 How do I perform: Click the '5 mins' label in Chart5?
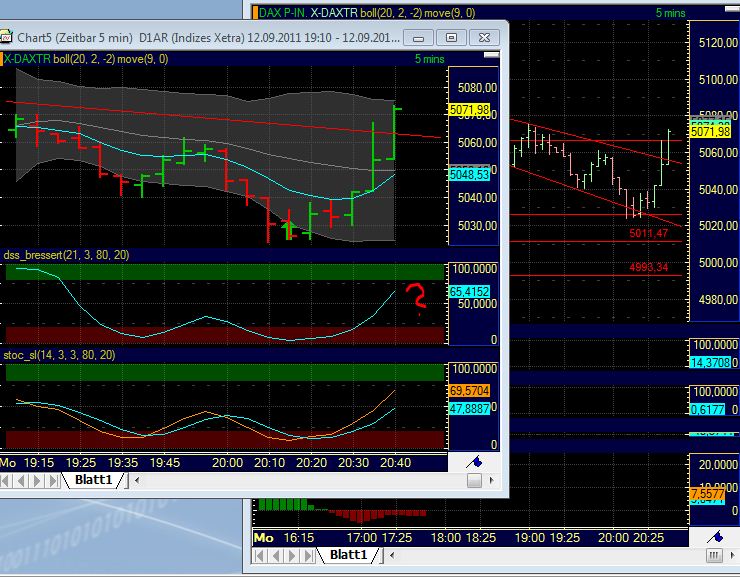tap(429, 59)
